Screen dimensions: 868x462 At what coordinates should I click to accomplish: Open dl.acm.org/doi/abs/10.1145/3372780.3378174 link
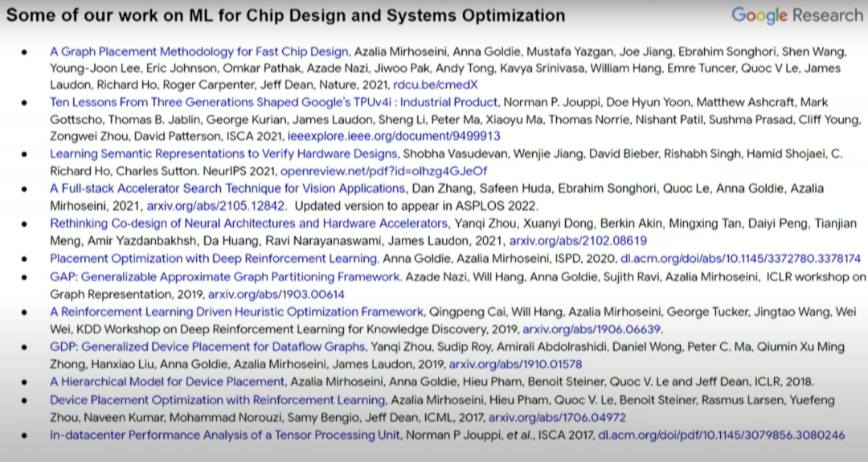click(741, 259)
